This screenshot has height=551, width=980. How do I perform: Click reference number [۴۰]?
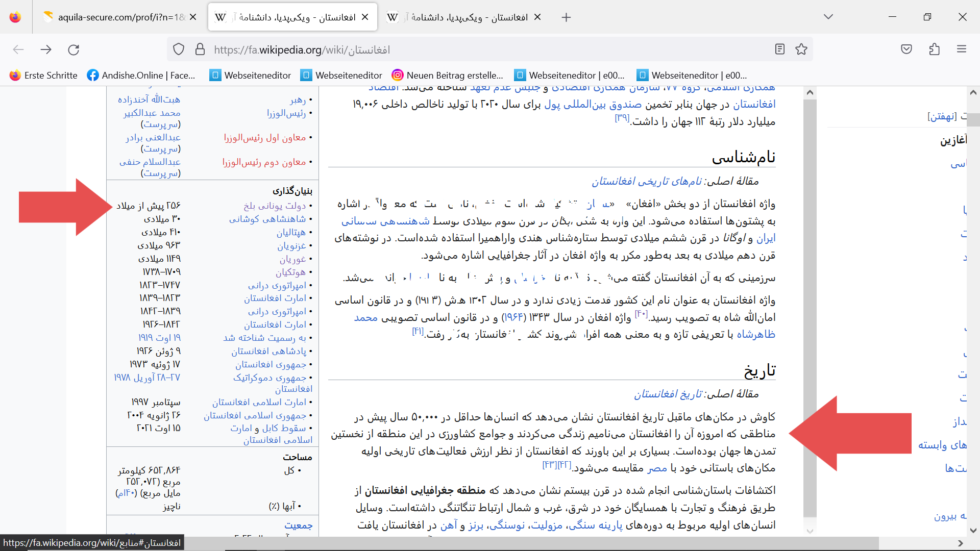point(641,314)
